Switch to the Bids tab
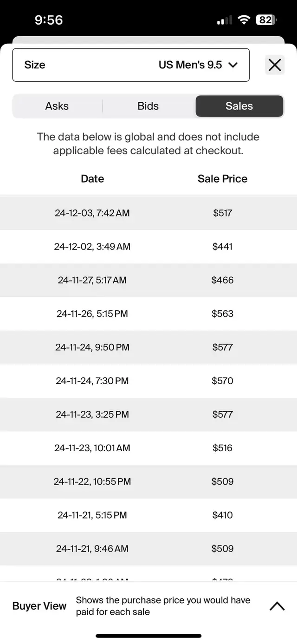 (148, 106)
